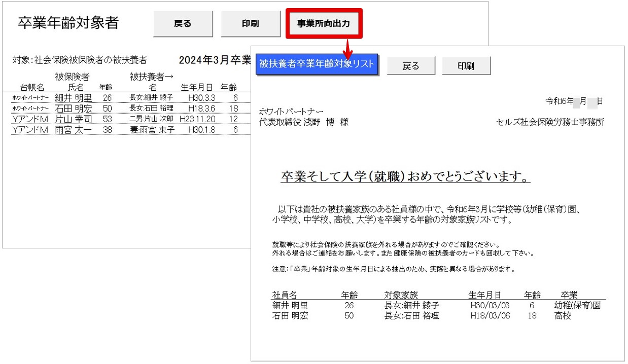Click 石田 明宏 in letter employee table
Screen dimensions: 628x364
(290, 316)
